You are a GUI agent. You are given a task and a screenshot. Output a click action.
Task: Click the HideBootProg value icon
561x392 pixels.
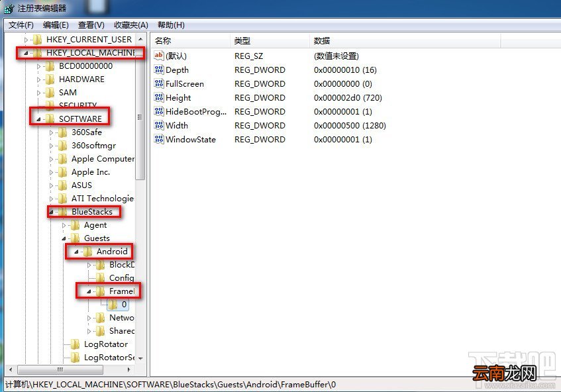tap(159, 111)
